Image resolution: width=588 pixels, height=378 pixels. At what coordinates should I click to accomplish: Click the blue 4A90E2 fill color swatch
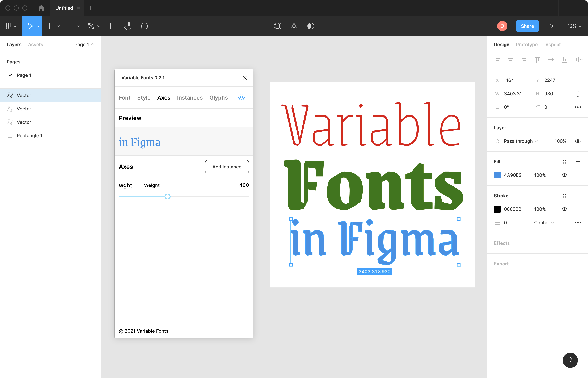point(497,175)
